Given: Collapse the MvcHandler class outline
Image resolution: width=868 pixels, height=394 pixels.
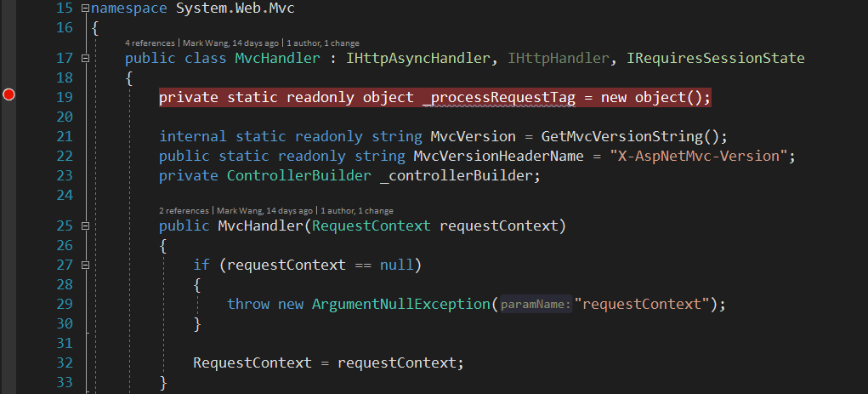Looking at the screenshot, I should coord(84,58).
